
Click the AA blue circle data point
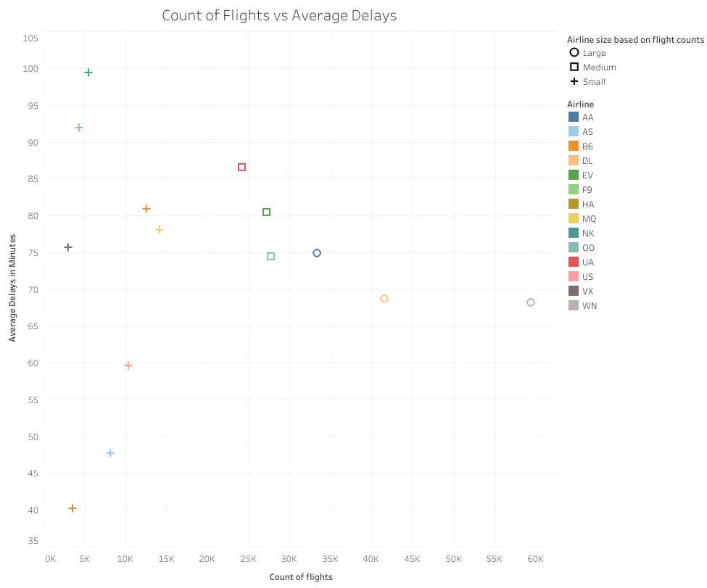pyautogui.click(x=315, y=253)
